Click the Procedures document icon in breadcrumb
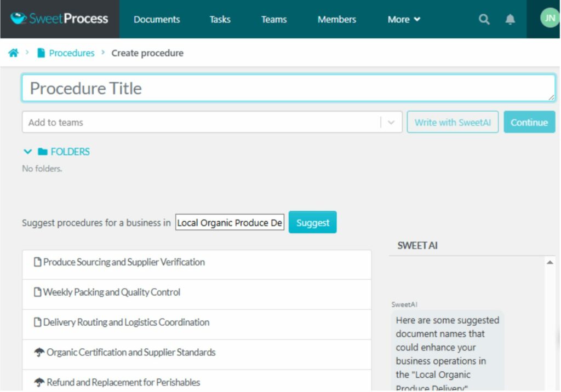Viewport: 561px width, 392px height. 41,53
